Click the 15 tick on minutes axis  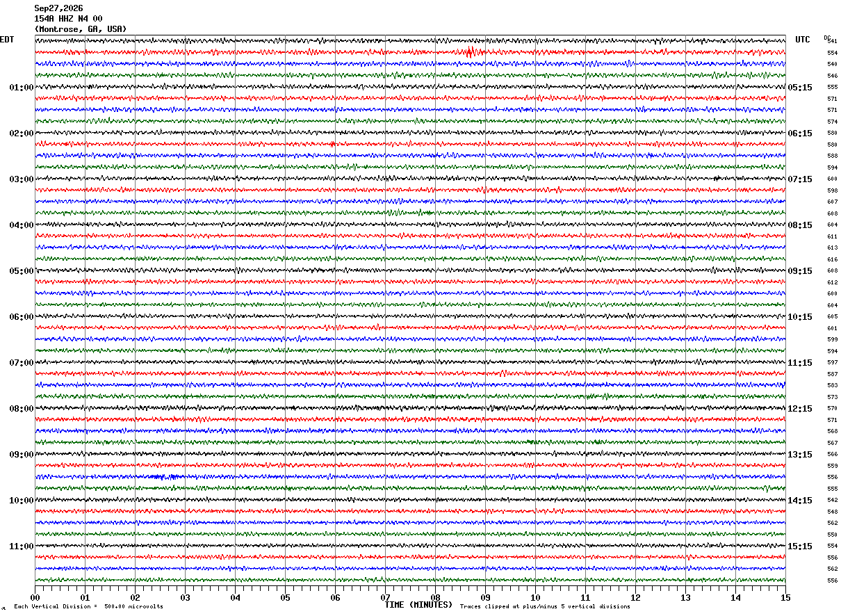pos(785,597)
